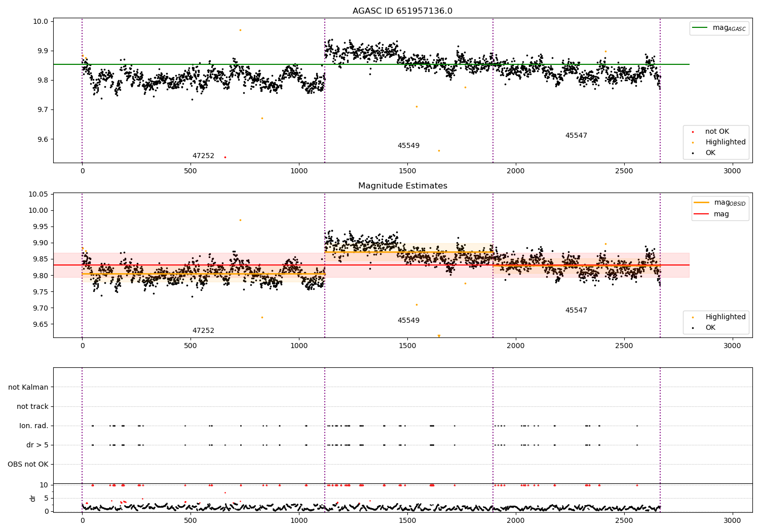Screen dimensions: 760x532
Task: Click obsid label 47252 in the top plot
Action: 203,156
